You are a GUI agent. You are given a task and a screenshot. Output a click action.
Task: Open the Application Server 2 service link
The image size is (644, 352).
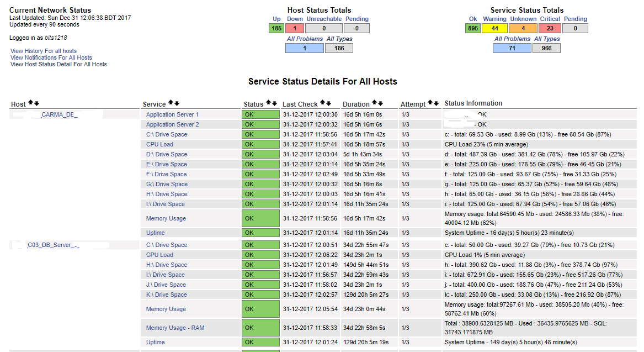[173, 124]
